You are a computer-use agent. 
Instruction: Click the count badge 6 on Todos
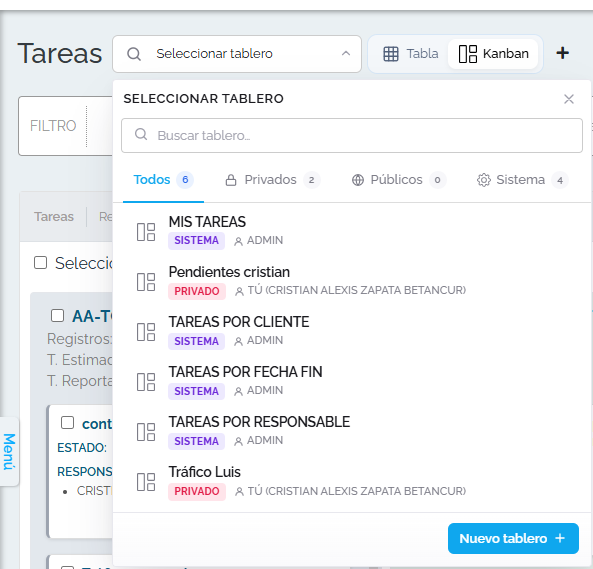point(185,180)
